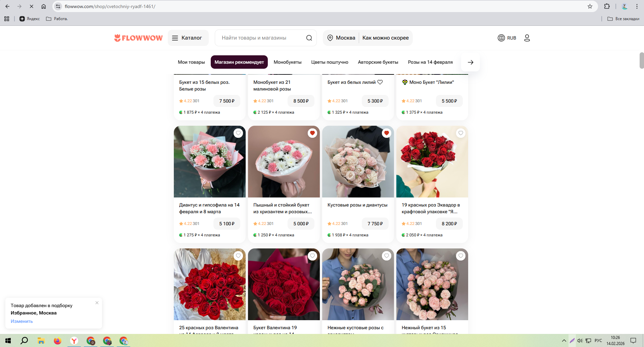The image size is (644, 347).
Task: Favorite '19 красных роз Эквадор' bouquet
Action: [x=461, y=133]
